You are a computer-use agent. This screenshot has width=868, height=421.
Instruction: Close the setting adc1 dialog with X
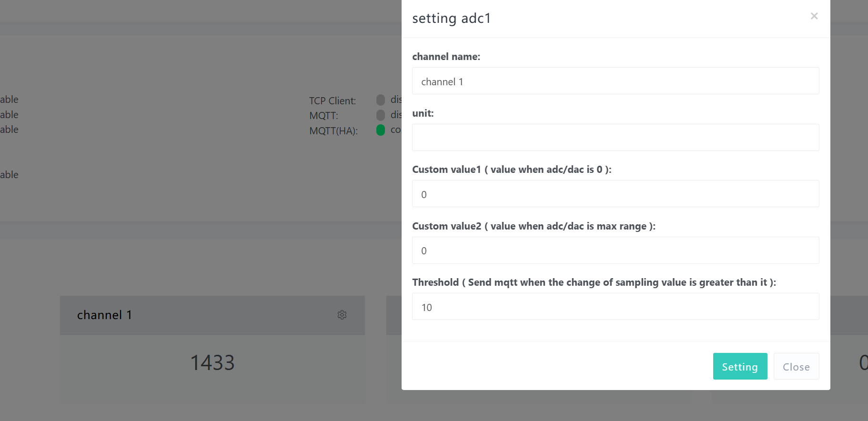pyautogui.click(x=814, y=16)
